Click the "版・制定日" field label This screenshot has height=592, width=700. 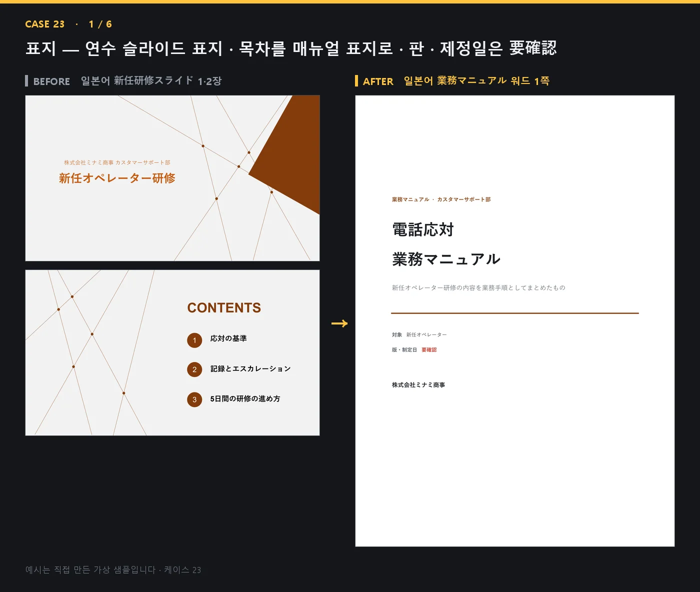404,350
